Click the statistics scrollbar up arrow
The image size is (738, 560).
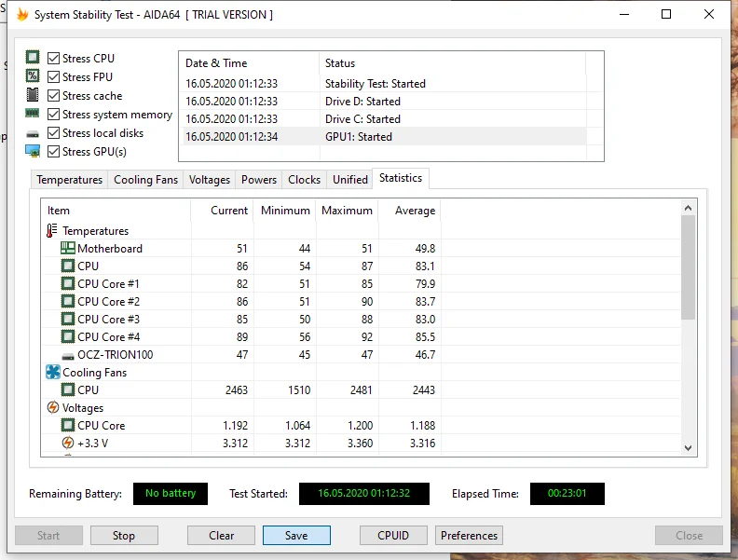688,208
